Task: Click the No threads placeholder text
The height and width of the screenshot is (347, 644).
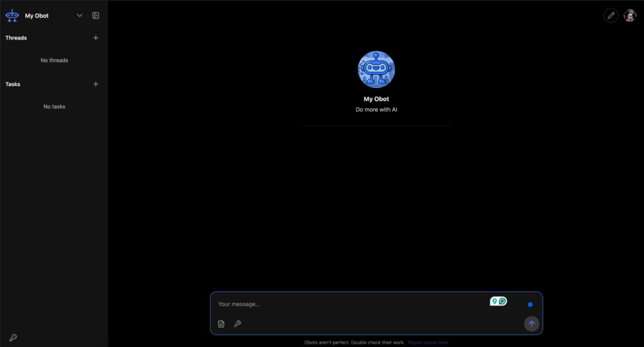Action: click(54, 60)
